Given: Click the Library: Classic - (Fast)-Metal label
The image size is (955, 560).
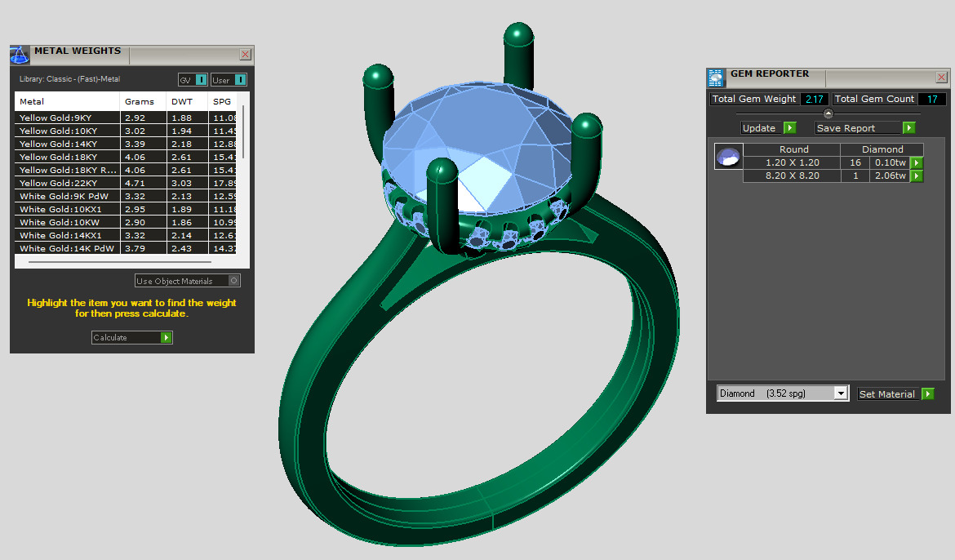Looking at the screenshot, I should [x=69, y=79].
